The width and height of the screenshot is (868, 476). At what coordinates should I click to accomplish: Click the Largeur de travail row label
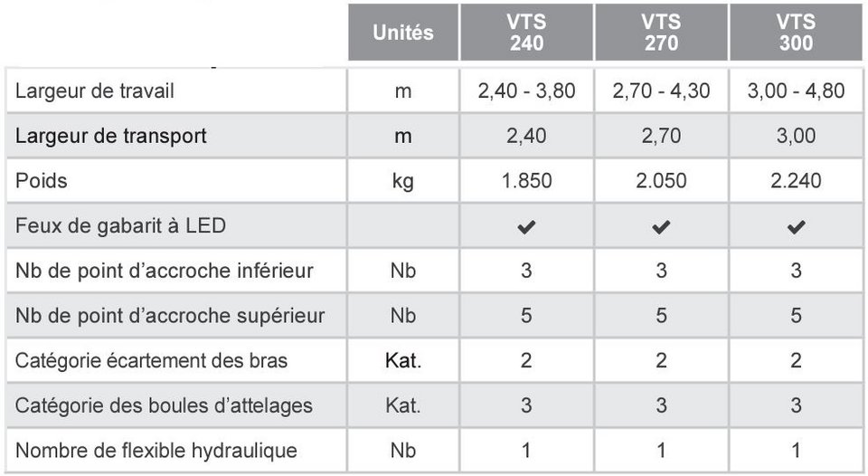[x=95, y=90]
